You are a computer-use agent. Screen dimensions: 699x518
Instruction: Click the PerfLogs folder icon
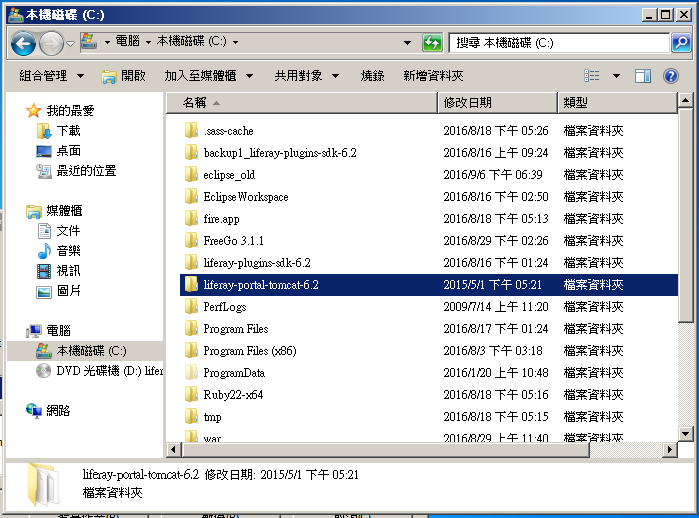pyautogui.click(x=191, y=306)
